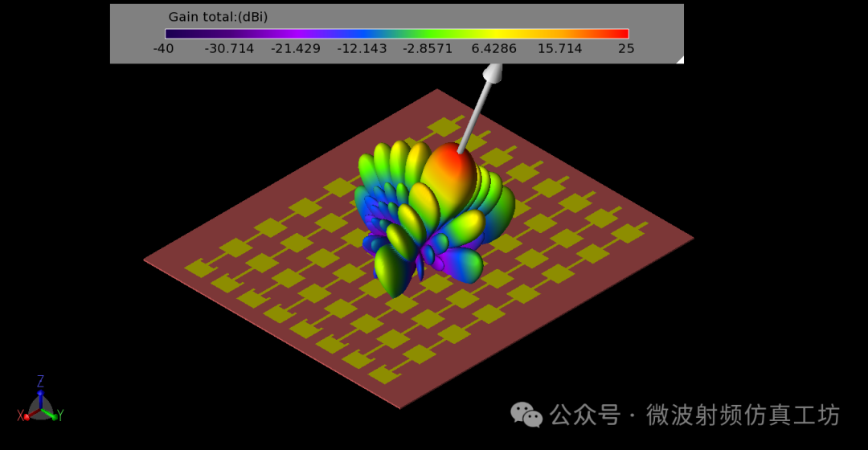The width and height of the screenshot is (868, 450).
Task: Click the '-21.429' scale label
Action: tap(296, 49)
